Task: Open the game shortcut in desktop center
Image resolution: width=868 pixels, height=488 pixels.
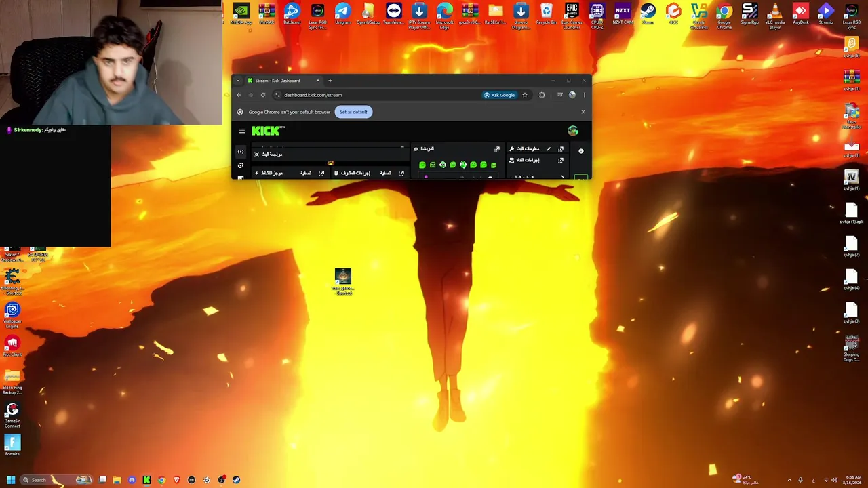Action: point(343,281)
